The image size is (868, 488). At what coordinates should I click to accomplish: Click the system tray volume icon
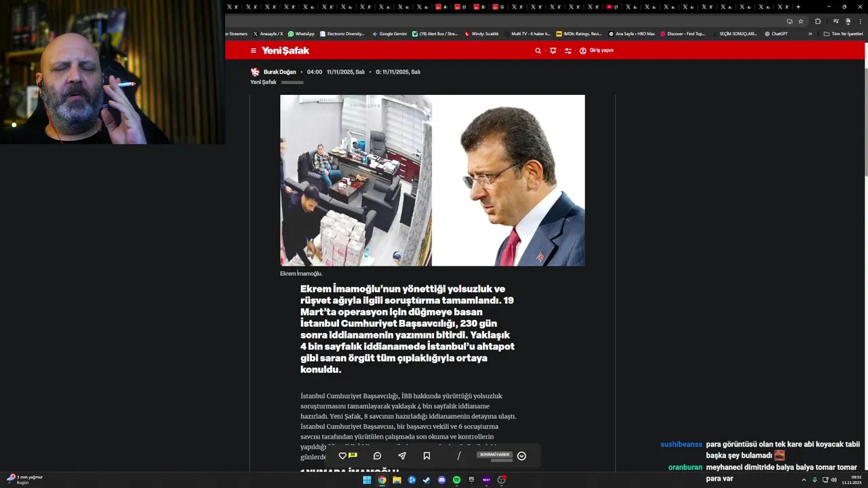[833, 480]
